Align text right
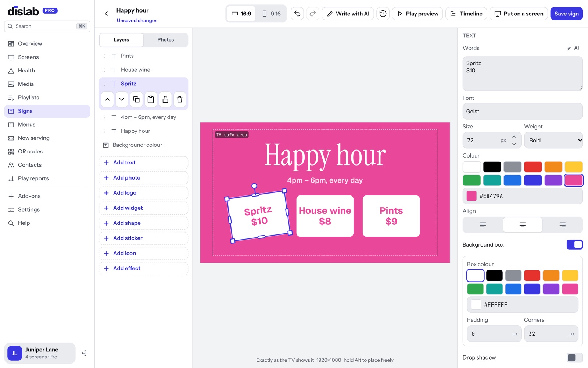Screen dimensions: 588x368 point(562,225)
